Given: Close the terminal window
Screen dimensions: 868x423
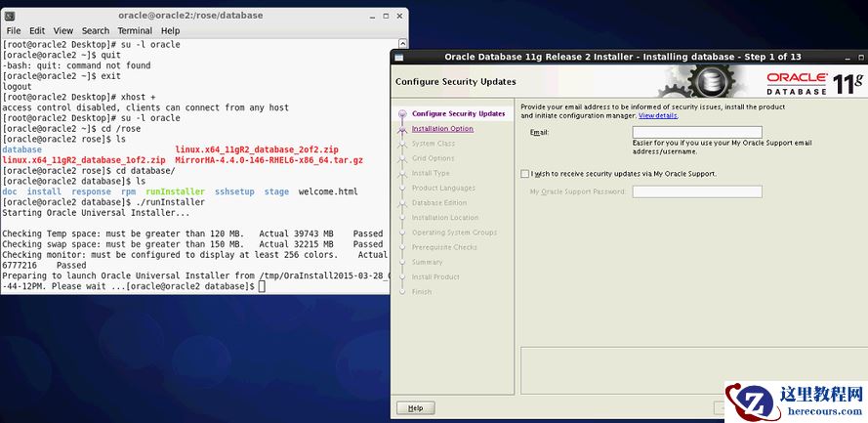Looking at the screenshot, I should (x=399, y=15).
